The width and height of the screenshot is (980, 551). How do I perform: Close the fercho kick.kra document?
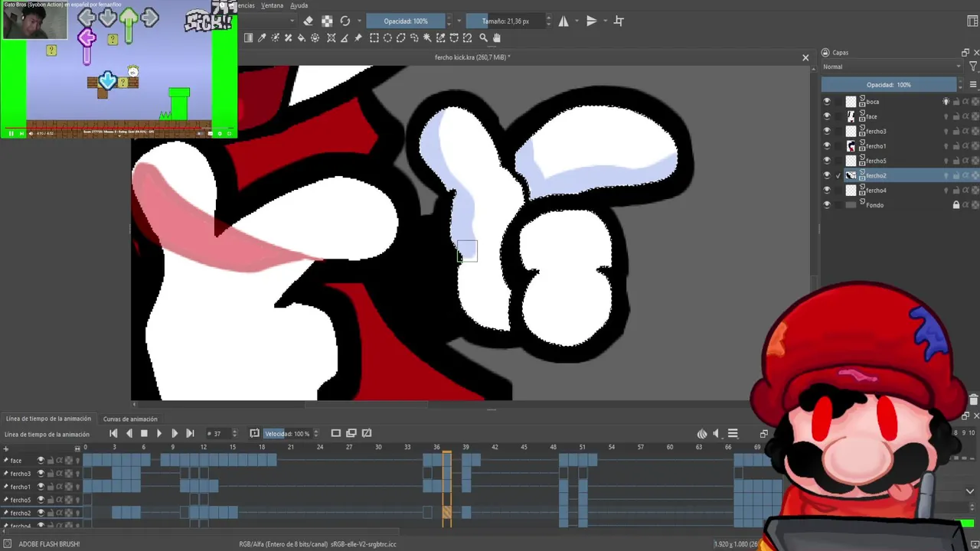[805, 57]
